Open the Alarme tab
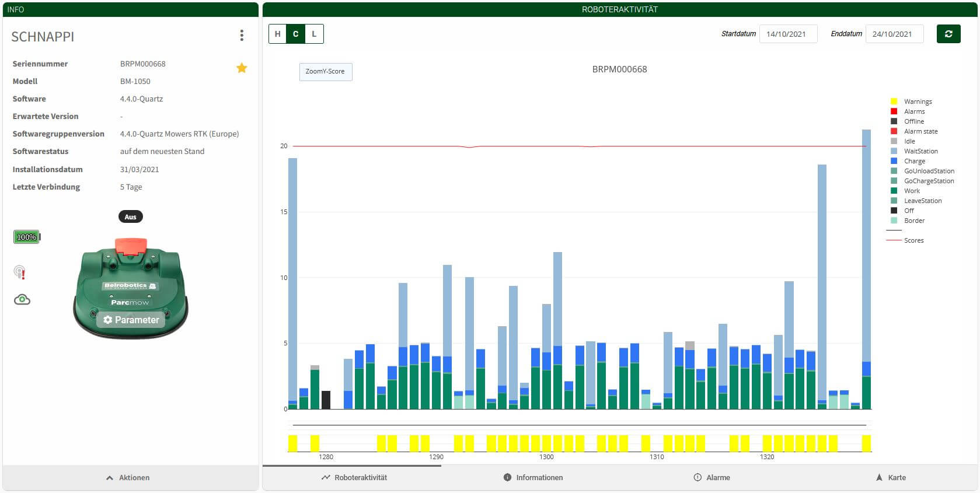Image resolution: width=980 pixels, height=493 pixels. pyautogui.click(x=712, y=478)
